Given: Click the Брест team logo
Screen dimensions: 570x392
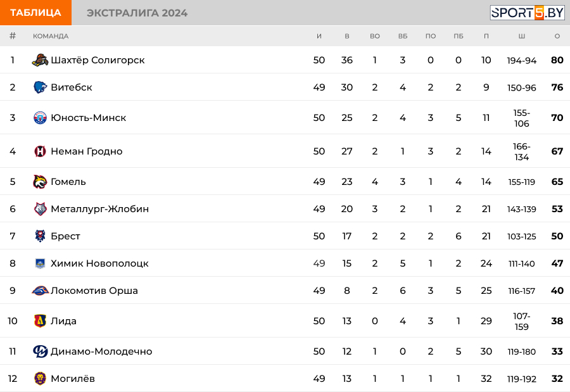Looking at the screenshot, I should 40,236.
